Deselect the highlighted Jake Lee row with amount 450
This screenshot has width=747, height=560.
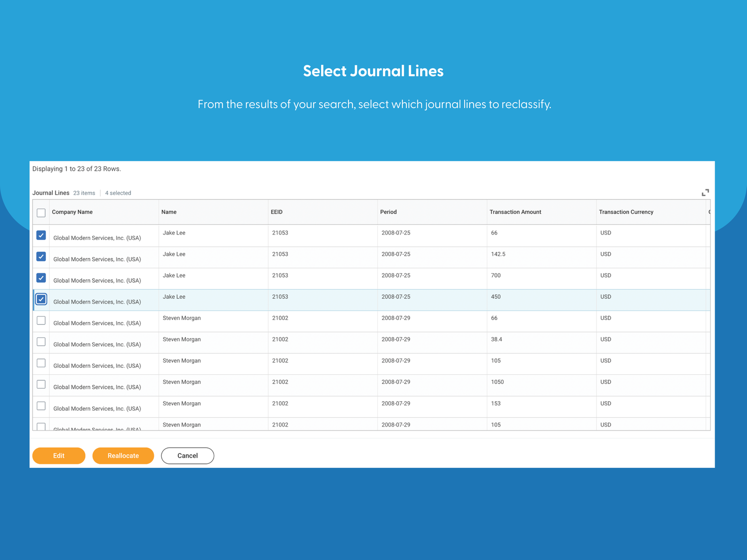pyautogui.click(x=41, y=299)
